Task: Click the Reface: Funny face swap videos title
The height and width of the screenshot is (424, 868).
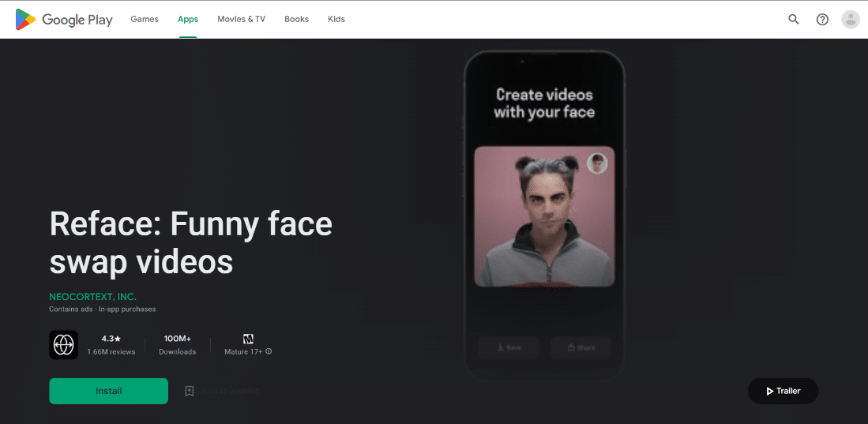Action: point(191,243)
